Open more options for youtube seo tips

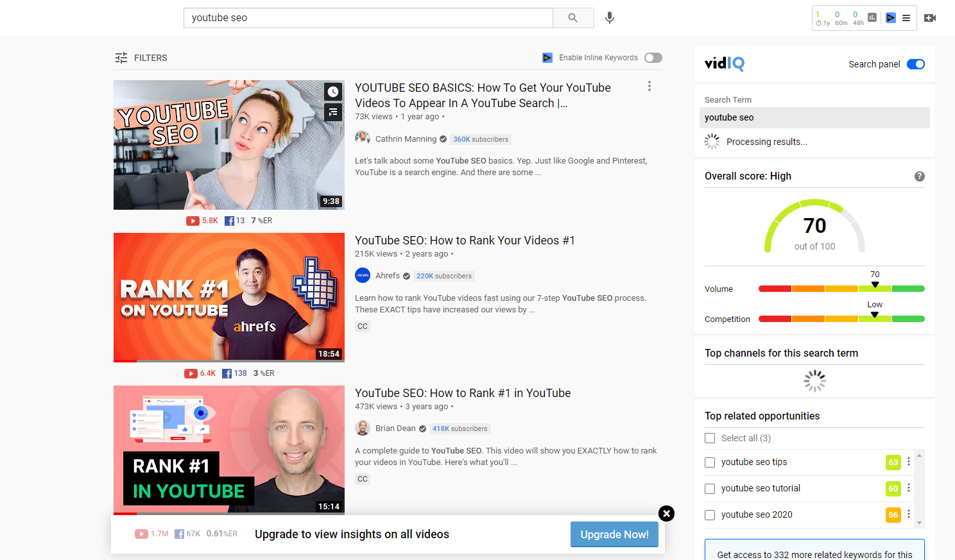pyautogui.click(x=909, y=462)
